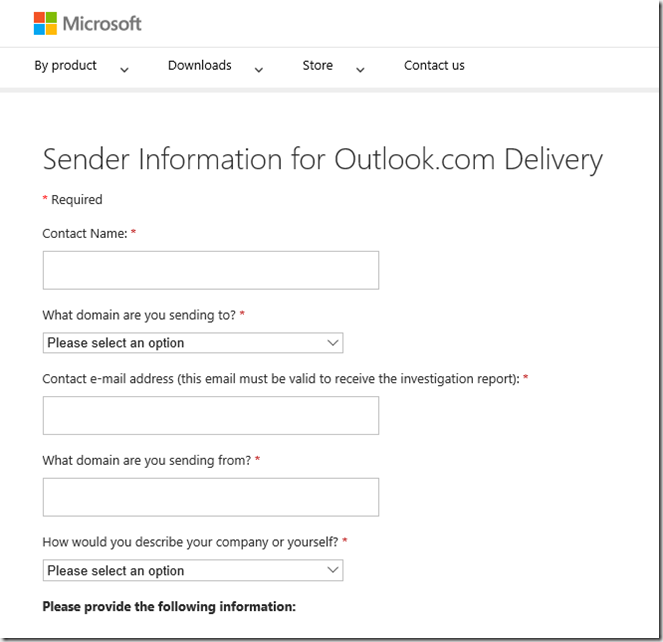Open the company description dropdown

pyautogui.click(x=193, y=571)
